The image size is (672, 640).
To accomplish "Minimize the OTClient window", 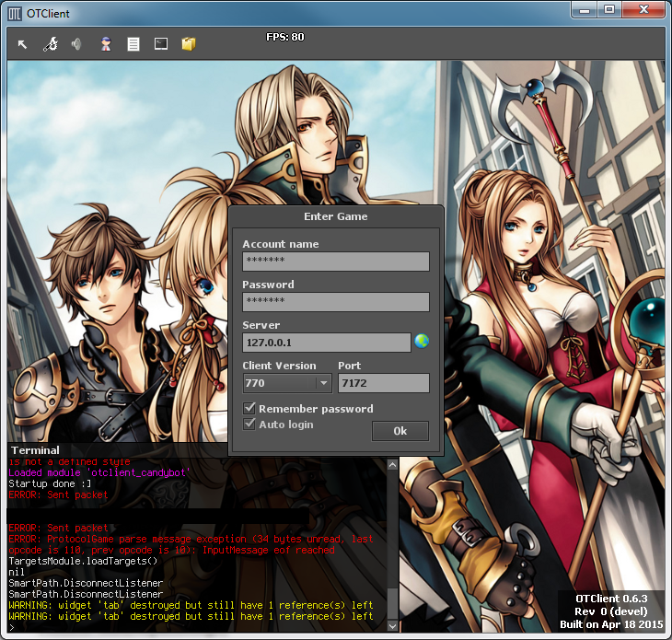I will click(x=585, y=9).
